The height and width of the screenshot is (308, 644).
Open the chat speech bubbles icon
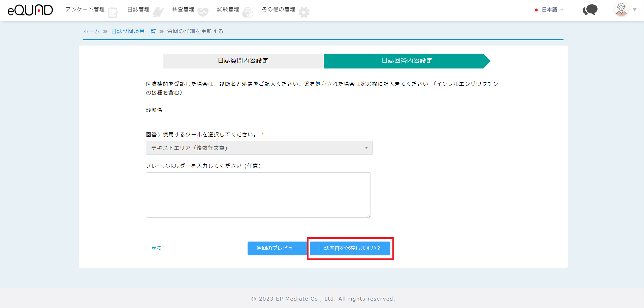coord(590,10)
